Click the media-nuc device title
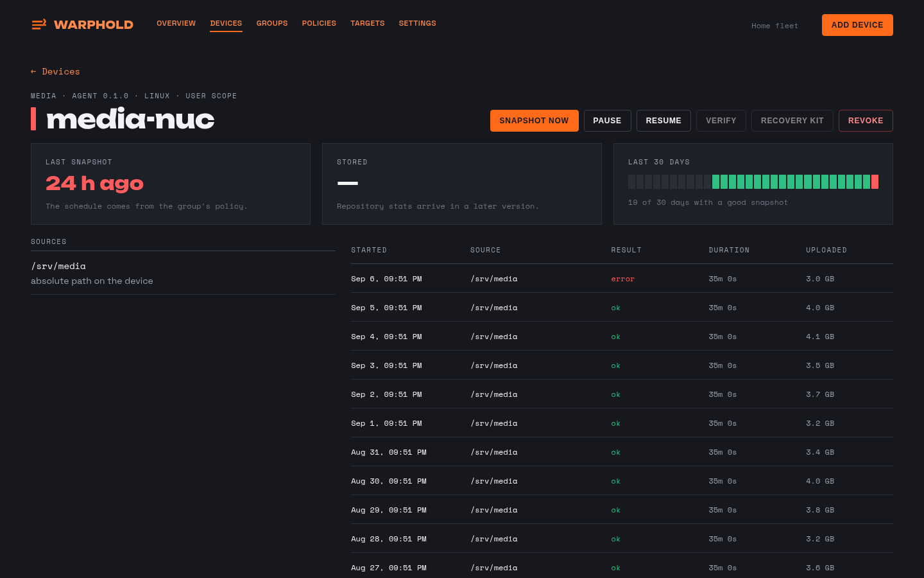924x578 pixels. coord(130,119)
